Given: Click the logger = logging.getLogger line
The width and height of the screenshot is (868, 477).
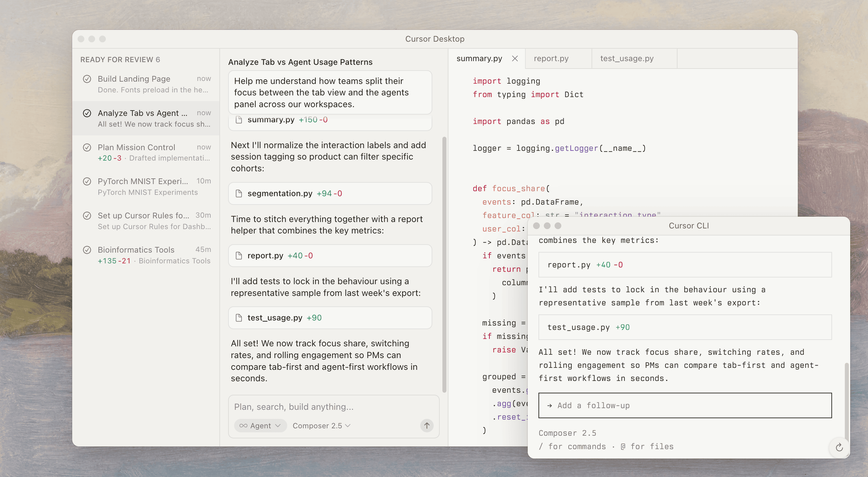Looking at the screenshot, I should [x=559, y=148].
